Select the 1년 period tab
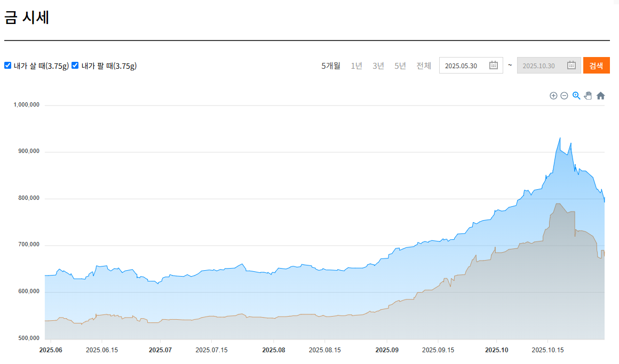 pyautogui.click(x=356, y=66)
